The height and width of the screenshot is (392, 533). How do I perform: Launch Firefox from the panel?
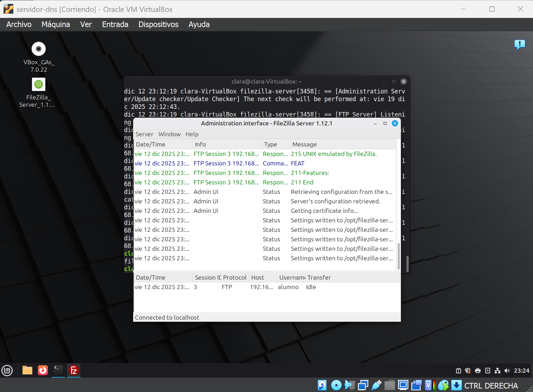click(x=43, y=370)
